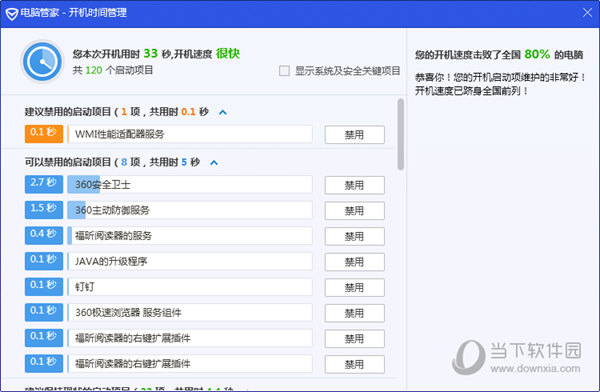This screenshot has height=392, width=600.
Task: Click the 0.4 秒 time badge
Action: (44, 235)
